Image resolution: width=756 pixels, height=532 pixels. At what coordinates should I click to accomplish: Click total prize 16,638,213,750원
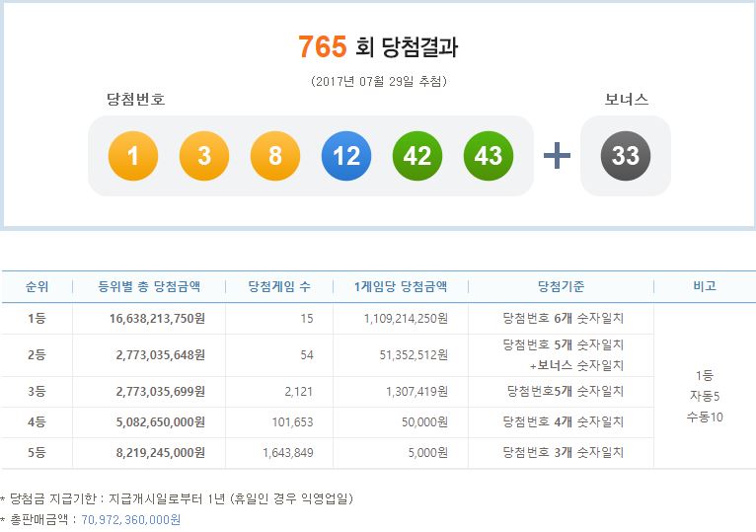(157, 319)
